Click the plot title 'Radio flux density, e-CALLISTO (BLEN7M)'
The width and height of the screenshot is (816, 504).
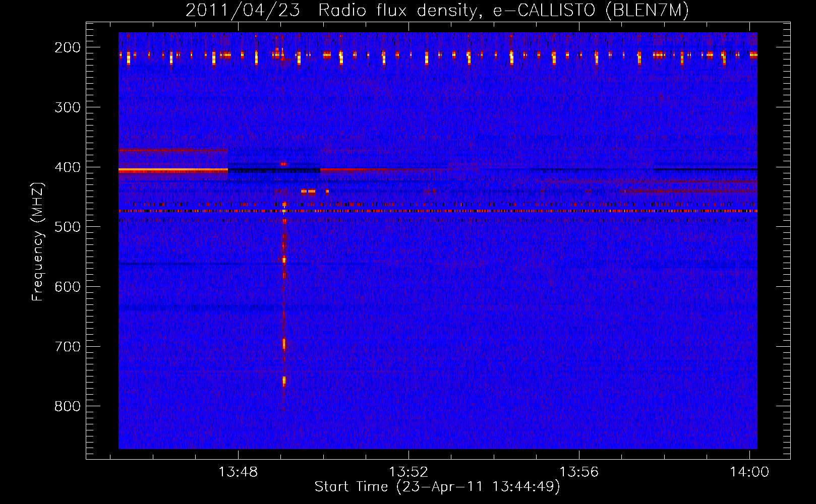pyautogui.click(x=503, y=11)
